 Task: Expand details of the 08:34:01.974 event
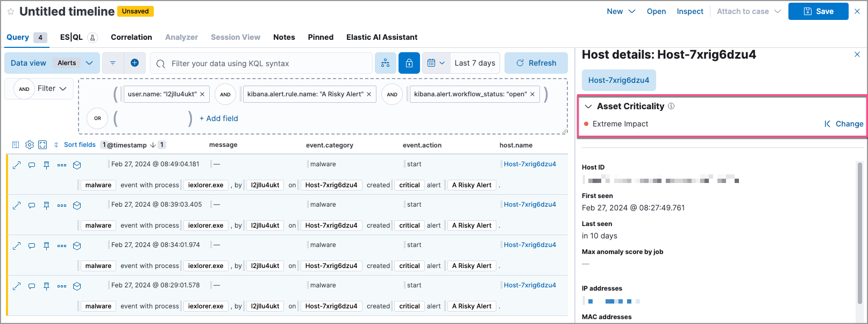(x=17, y=245)
